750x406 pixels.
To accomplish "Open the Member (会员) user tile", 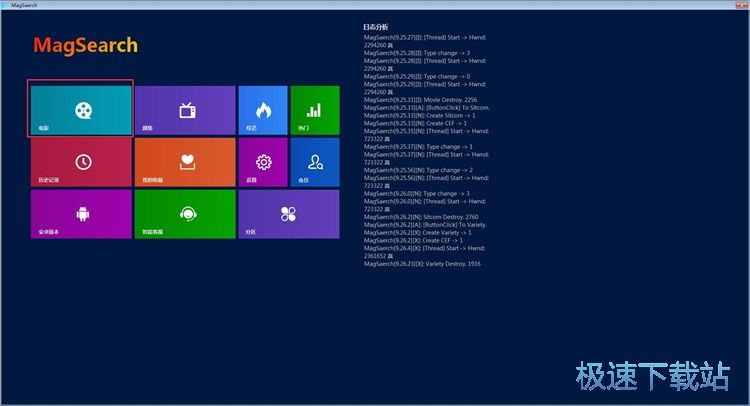I will pos(314,161).
